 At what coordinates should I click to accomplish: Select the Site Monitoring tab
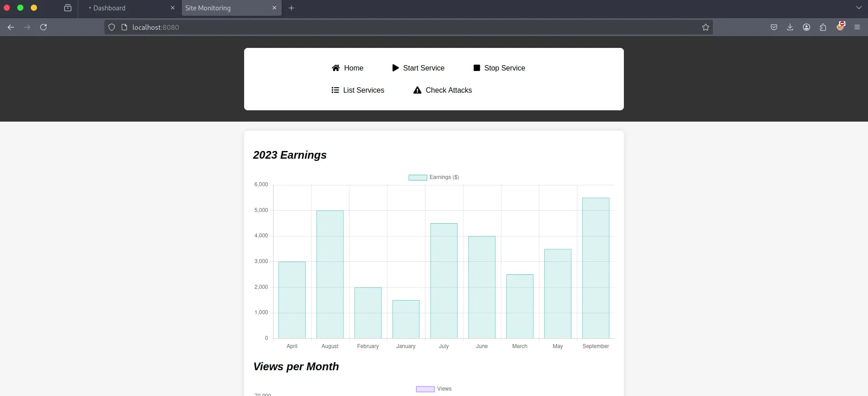tap(231, 8)
